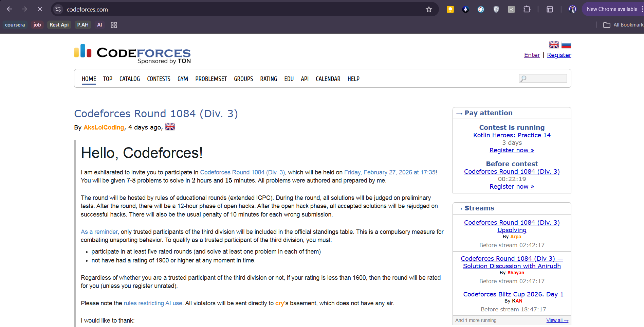Open the coursera bookmark folder
The height and width of the screenshot is (327, 644).
[x=15, y=25]
